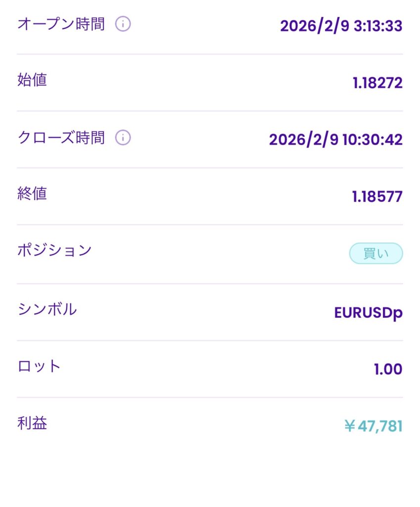Click the クローズ時間 label
The width and height of the screenshot is (420, 507).
click(61, 138)
